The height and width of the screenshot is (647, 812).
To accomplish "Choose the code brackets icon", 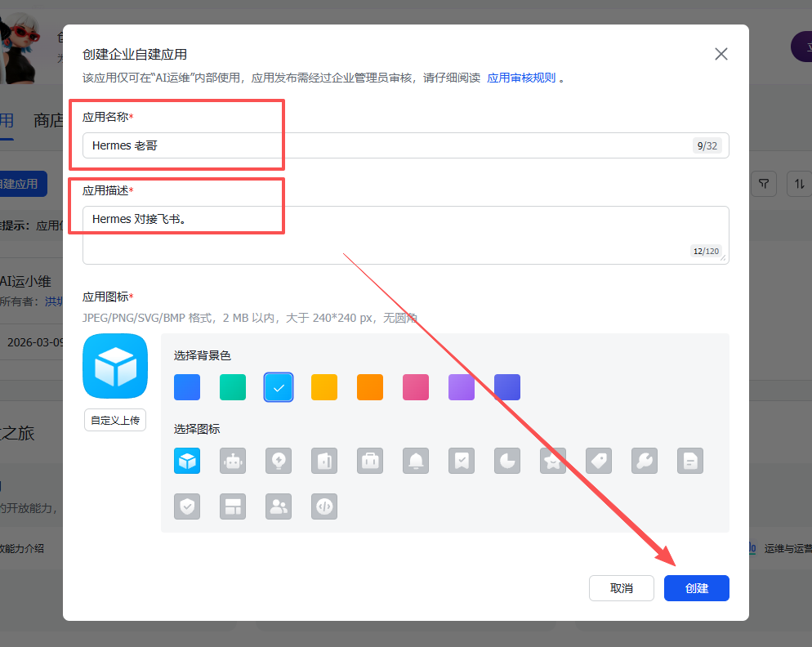I will 324,506.
